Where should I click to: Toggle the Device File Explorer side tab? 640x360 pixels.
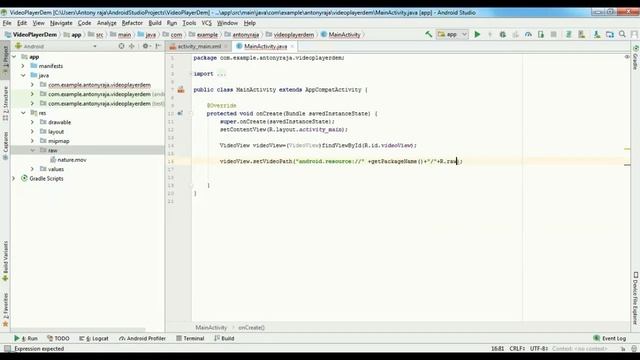(635, 298)
